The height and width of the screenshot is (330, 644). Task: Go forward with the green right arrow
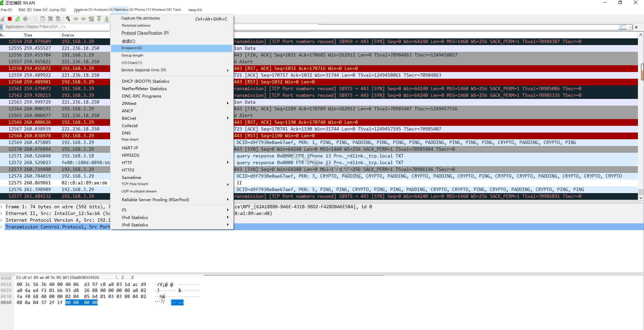[83, 19]
